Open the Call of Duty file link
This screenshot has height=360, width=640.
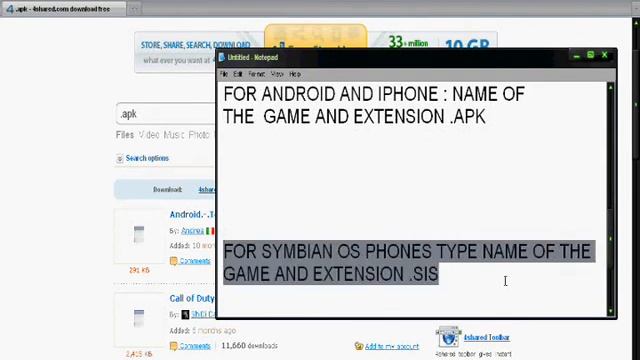tap(192, 298)
